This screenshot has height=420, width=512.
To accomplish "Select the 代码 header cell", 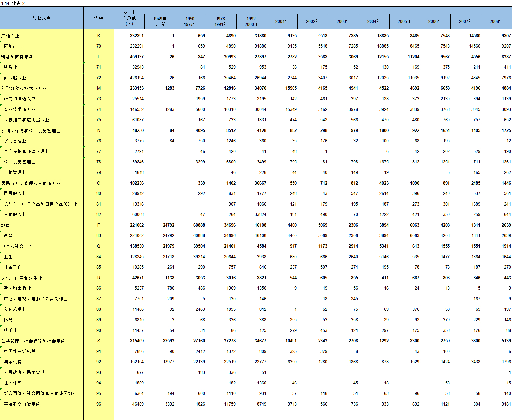I will pos(99,18).
